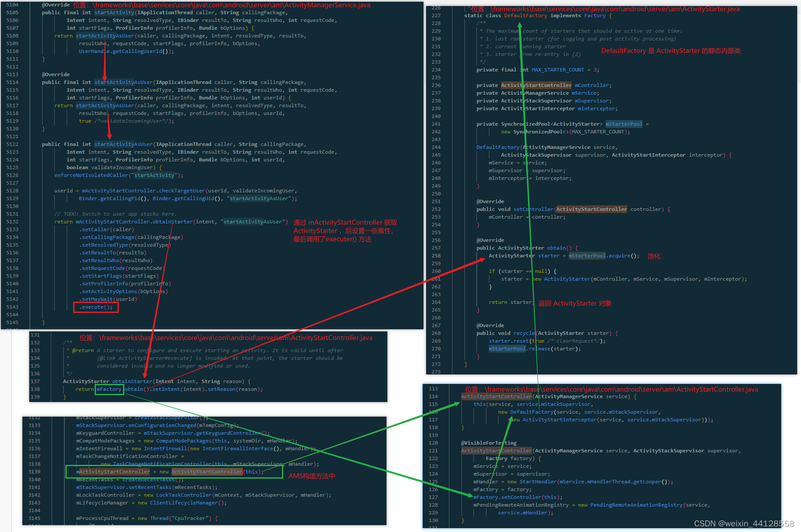Click the CSDN @weixin_44128558 watermark
The width and height of the screenshot is (801, 532).
(743, 523)
